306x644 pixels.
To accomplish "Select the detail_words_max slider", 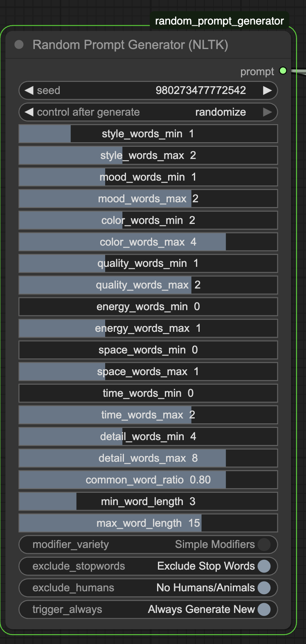I will point(148,458).
